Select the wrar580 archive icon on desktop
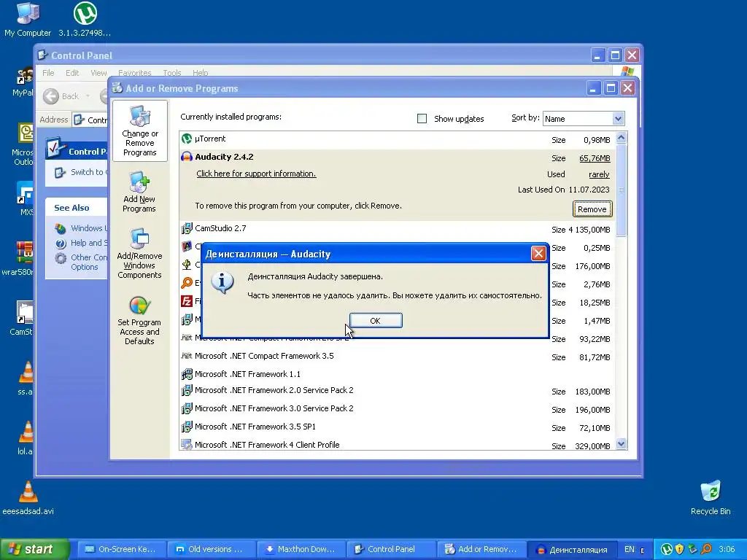 (x=18, y=260)
